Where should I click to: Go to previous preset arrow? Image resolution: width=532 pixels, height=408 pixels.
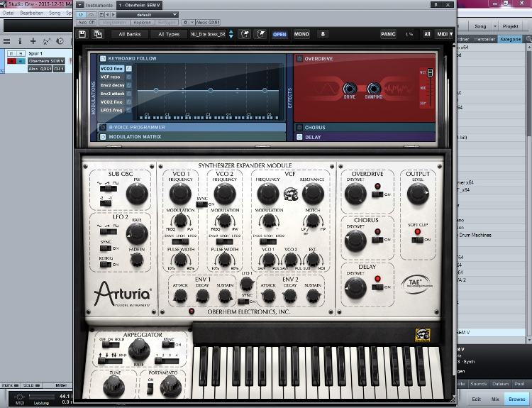(x=108, y=15)
